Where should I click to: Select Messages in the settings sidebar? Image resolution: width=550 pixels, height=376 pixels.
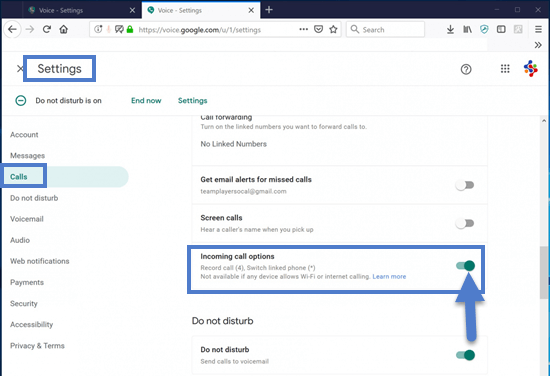point(27,156)
